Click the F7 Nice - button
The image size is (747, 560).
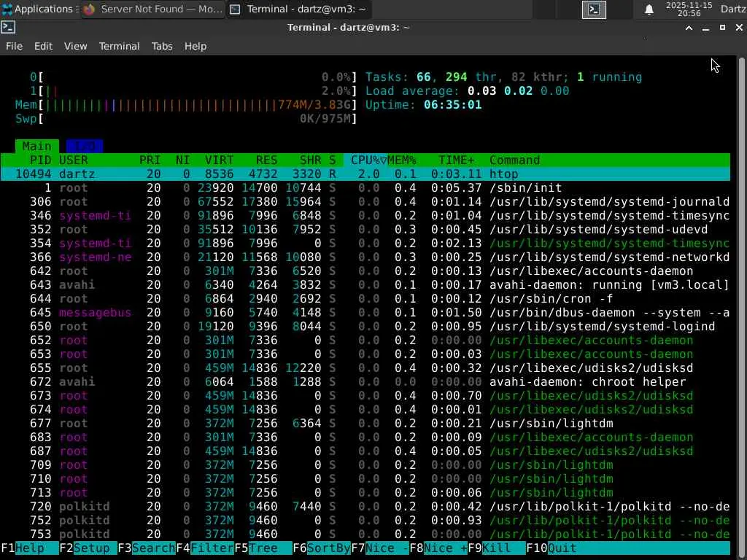click(x=379, y=548)
